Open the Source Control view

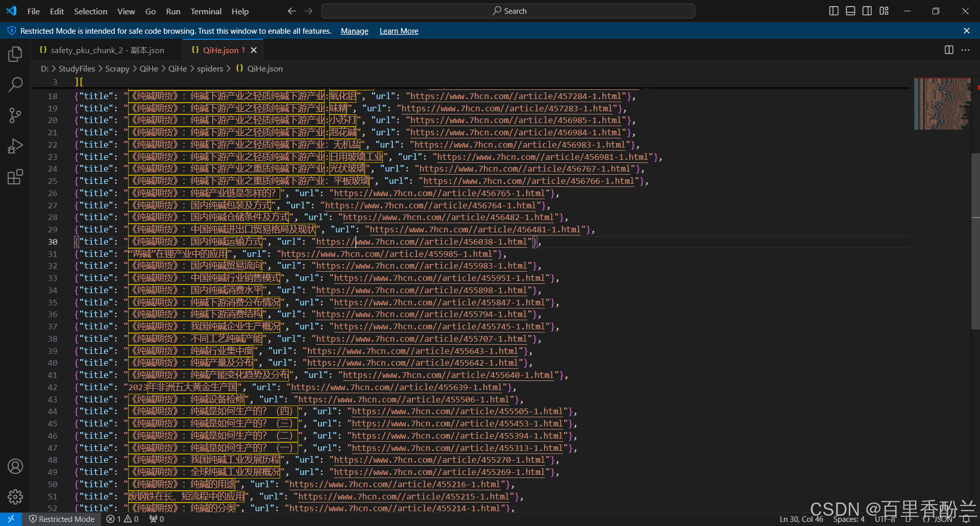point(15,115)
